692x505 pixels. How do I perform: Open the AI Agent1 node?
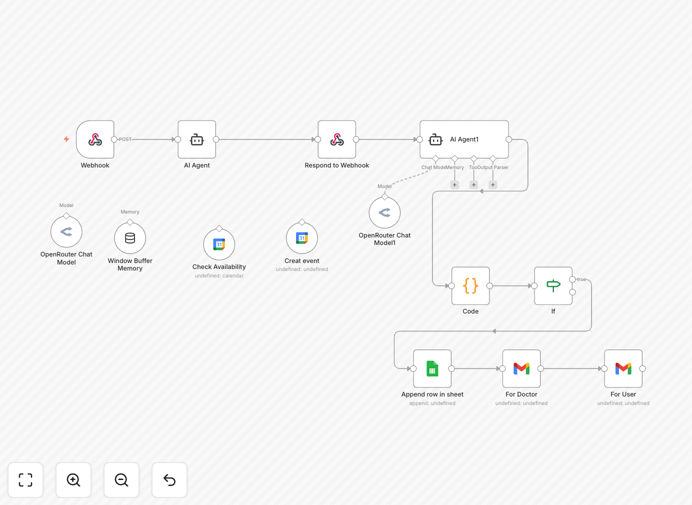(464, 139)
